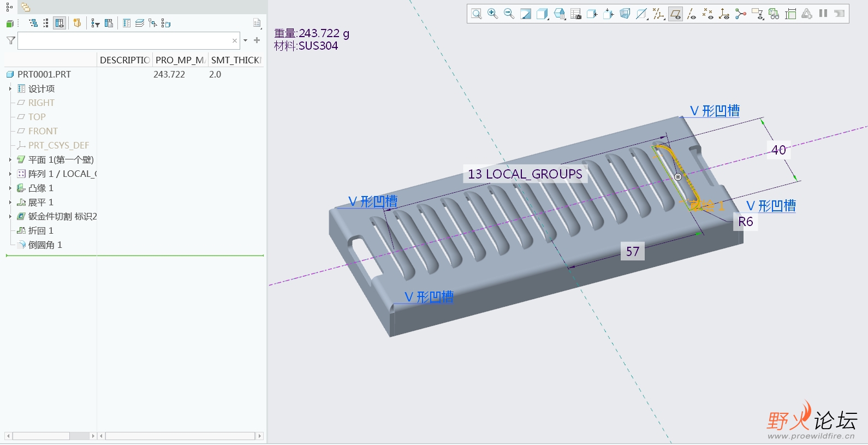This screenshot has height=445, width=868.
Task: Open the saved orientations list
Action: point(560,14)
